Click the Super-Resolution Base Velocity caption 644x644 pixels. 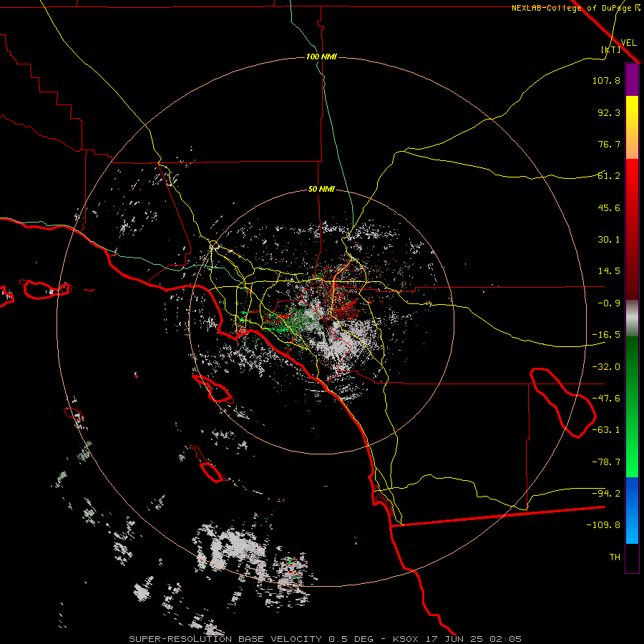point(326,639)
